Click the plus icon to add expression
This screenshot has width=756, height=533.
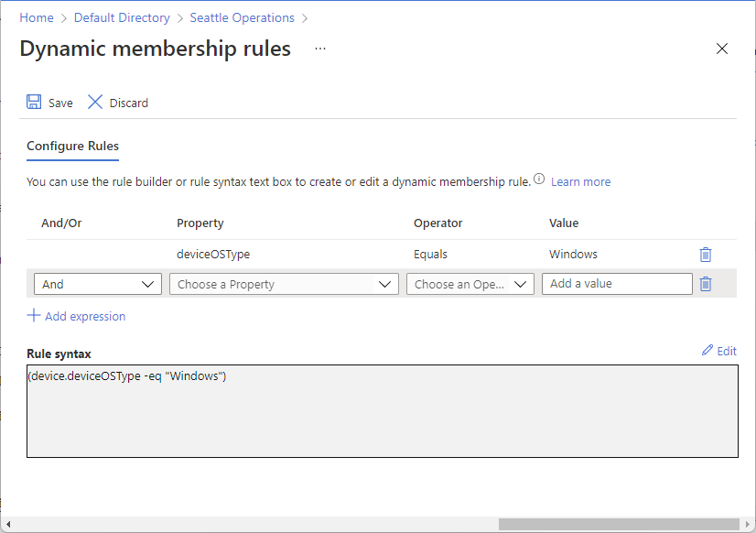tap(33, 315)
